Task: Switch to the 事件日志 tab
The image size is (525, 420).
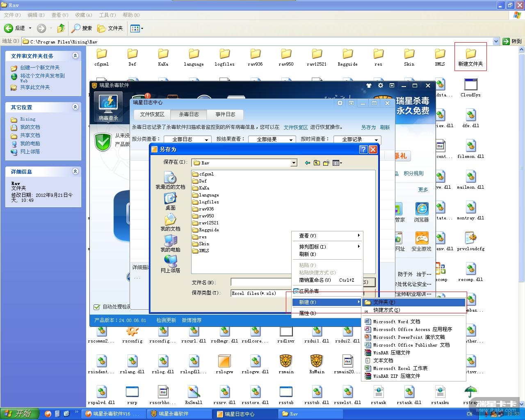Action: click(225, 114)
